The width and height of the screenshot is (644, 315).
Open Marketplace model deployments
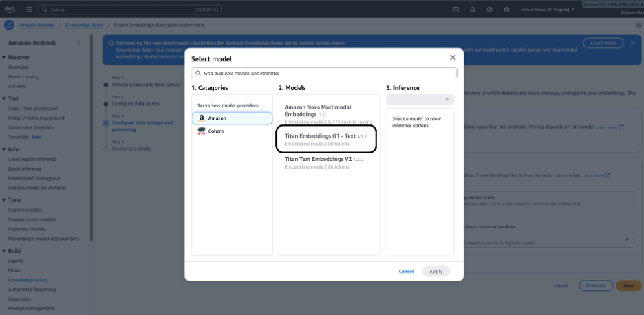click(43, 239)
